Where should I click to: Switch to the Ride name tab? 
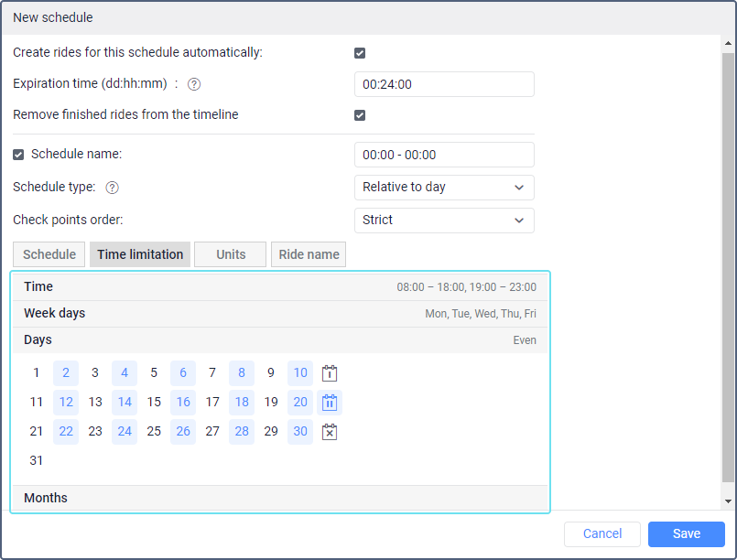pyautogui.click(x=309, y=254)
